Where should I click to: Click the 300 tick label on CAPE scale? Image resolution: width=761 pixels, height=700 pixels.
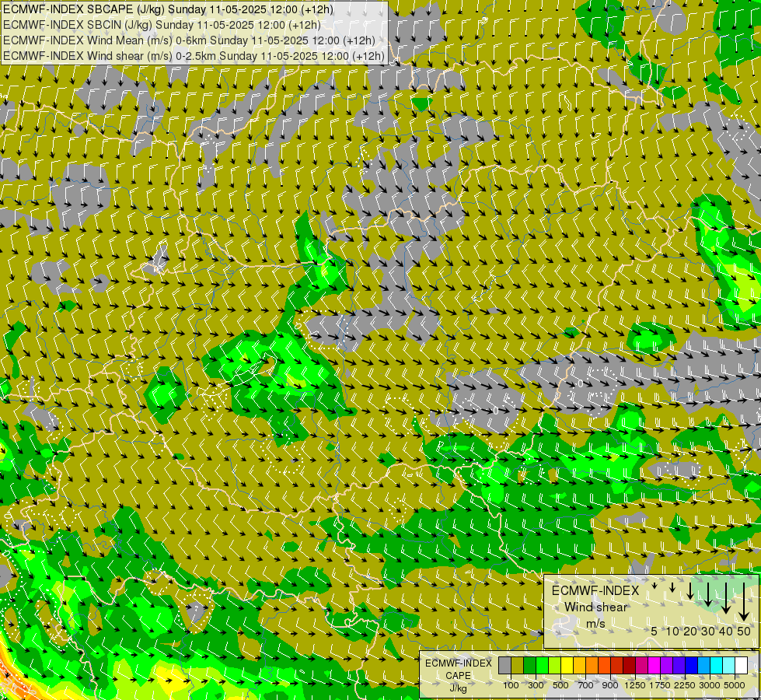[x=536, y=685]
